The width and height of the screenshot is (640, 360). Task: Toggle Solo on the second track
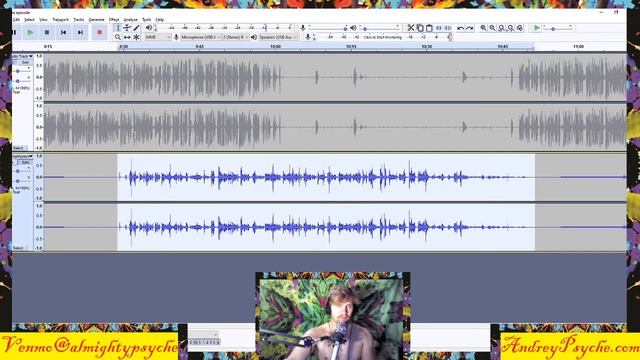[x=25, y=162]
